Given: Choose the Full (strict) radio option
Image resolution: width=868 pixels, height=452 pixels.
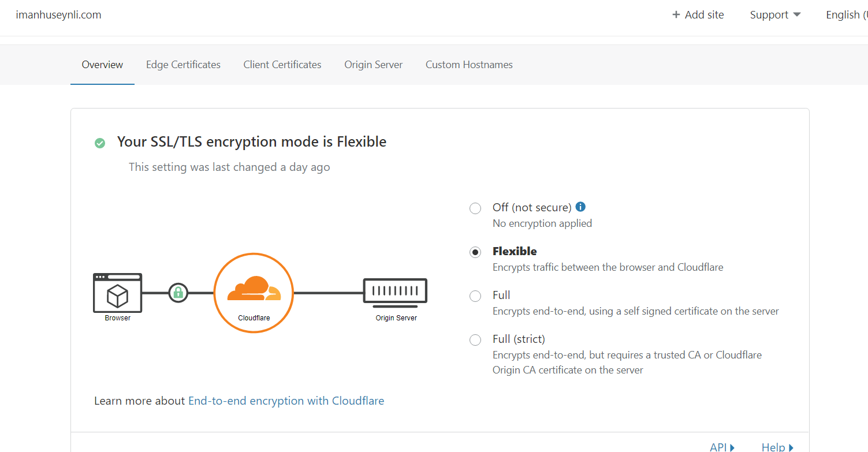Looking at the screenshot, I should tap(475, 340).
